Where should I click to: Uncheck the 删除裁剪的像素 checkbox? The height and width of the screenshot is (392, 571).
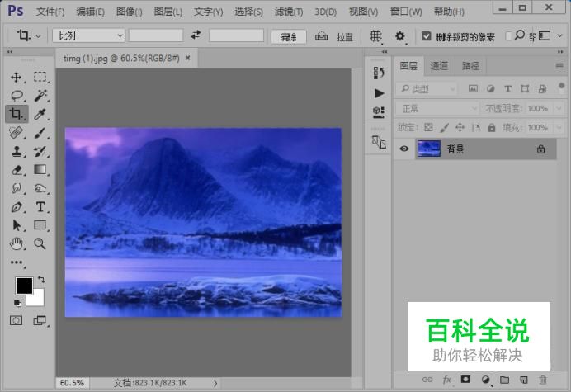[426, 36]
